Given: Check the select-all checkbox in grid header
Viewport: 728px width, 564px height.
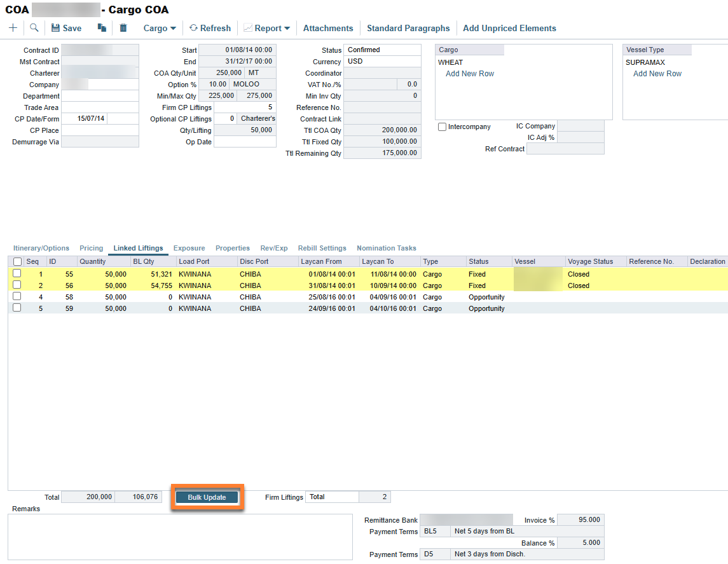Looking at the screenshot, I should coord(17,262).
